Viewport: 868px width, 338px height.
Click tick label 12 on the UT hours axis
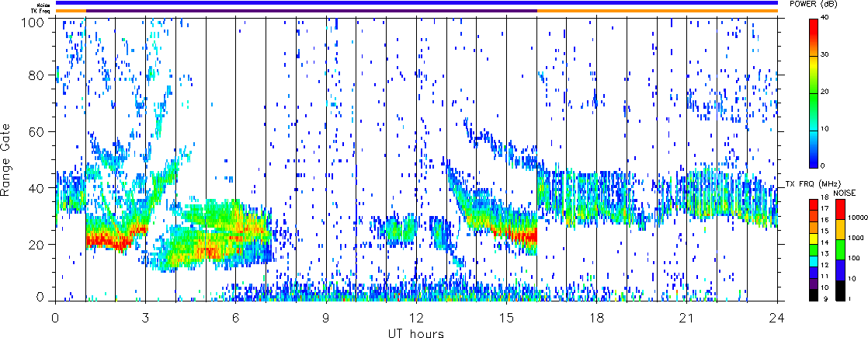click(x=416, y=318)
